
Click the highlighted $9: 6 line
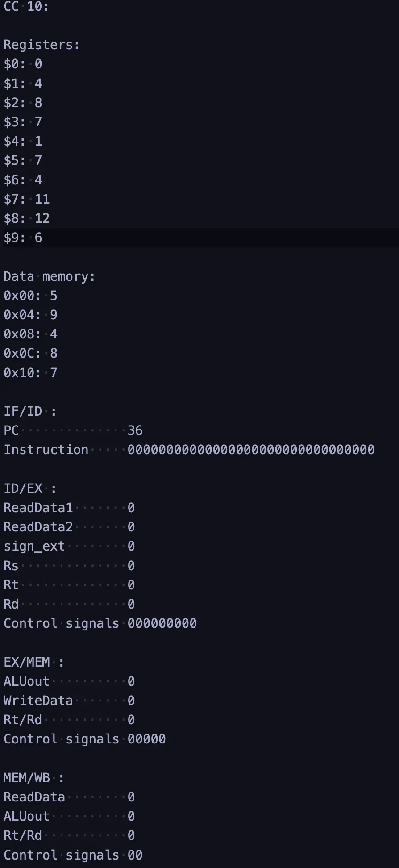(23, 238)
